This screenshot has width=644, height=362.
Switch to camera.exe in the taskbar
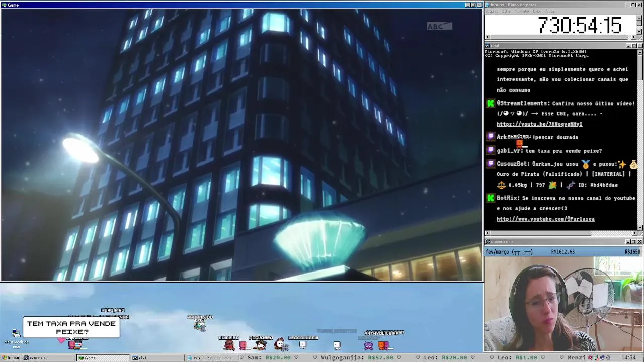[49, 358]
